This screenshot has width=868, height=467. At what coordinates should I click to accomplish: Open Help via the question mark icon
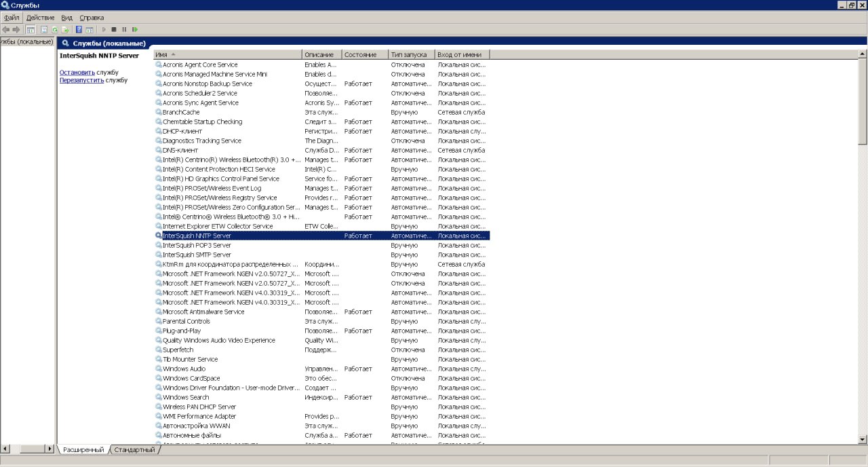coord(79,30)
